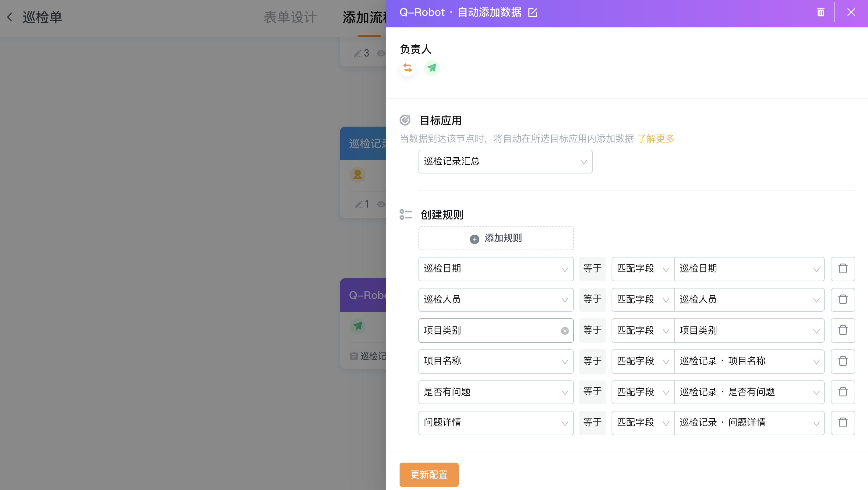Open the right-side 项目类别 value dropdown
The width and height of the screenshot is (868, 490).
(750, 331)
